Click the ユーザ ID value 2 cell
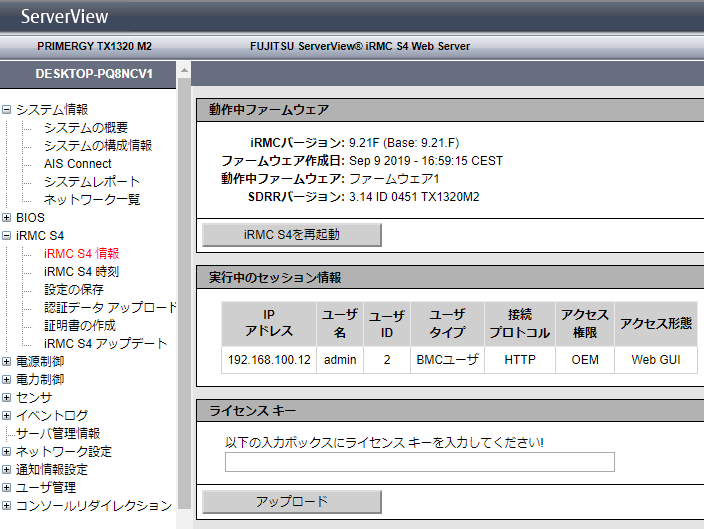The width and height of the screenshot is (704, 529). [387, 360]
